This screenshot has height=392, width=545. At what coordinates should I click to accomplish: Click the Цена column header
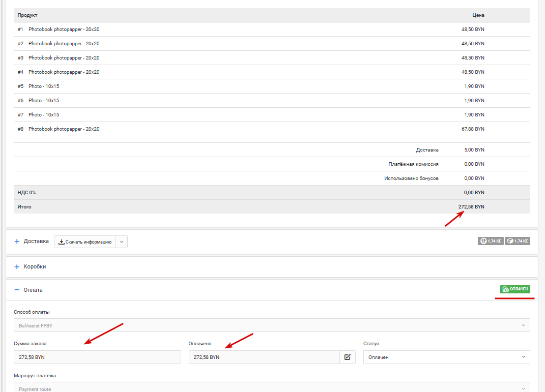[478, 15]
